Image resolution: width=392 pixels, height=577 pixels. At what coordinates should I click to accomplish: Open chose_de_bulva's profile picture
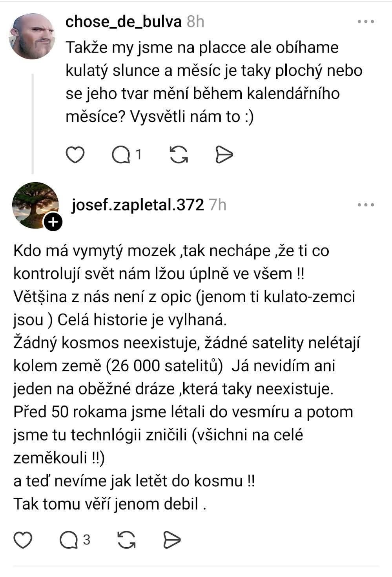pyautogui.click(x=32, y=36)
